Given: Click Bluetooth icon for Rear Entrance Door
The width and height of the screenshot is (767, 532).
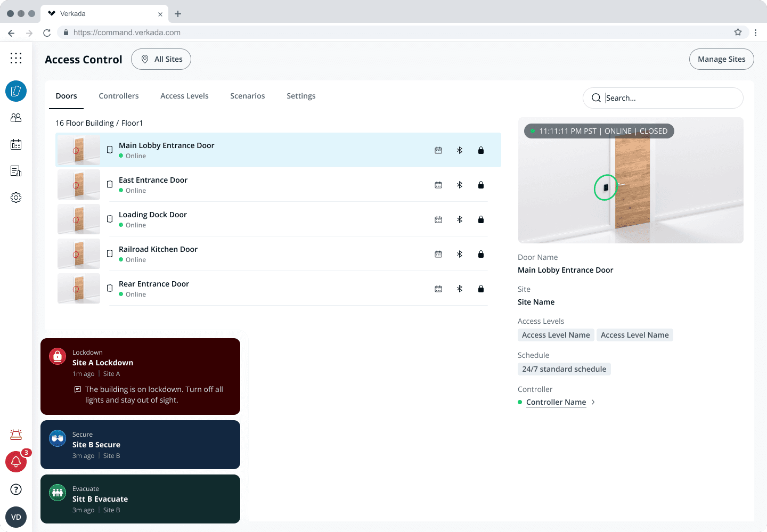Looking at the screenshot, I should pos(460,289).
